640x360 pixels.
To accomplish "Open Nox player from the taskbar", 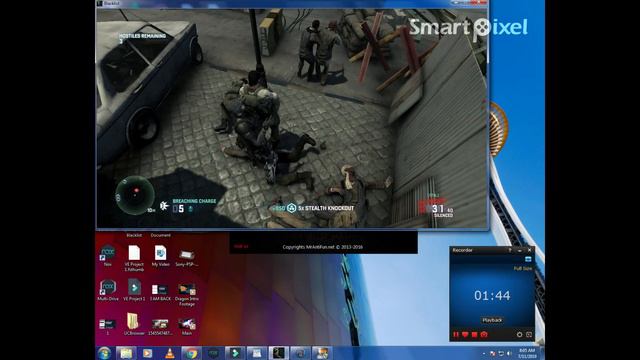I will coord(213,353).
